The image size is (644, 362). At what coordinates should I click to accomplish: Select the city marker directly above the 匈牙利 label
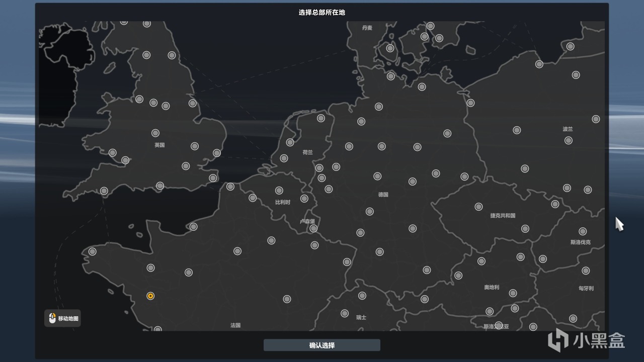tap(586, 270)
